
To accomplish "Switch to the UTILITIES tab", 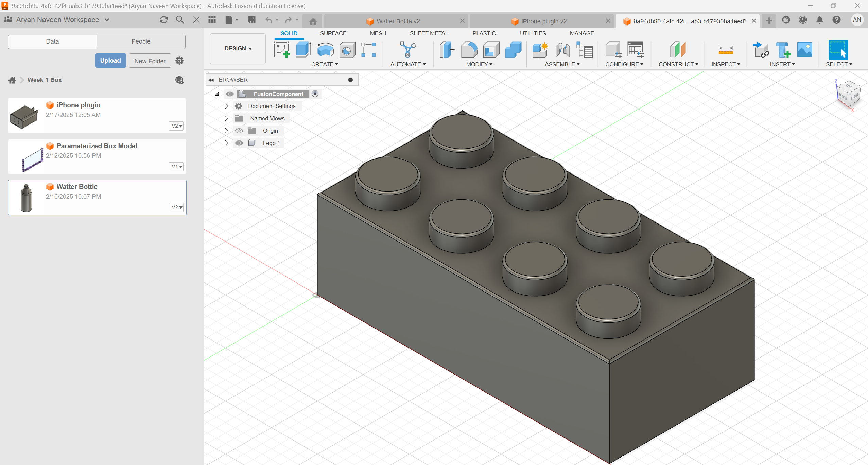I will 533,33.
